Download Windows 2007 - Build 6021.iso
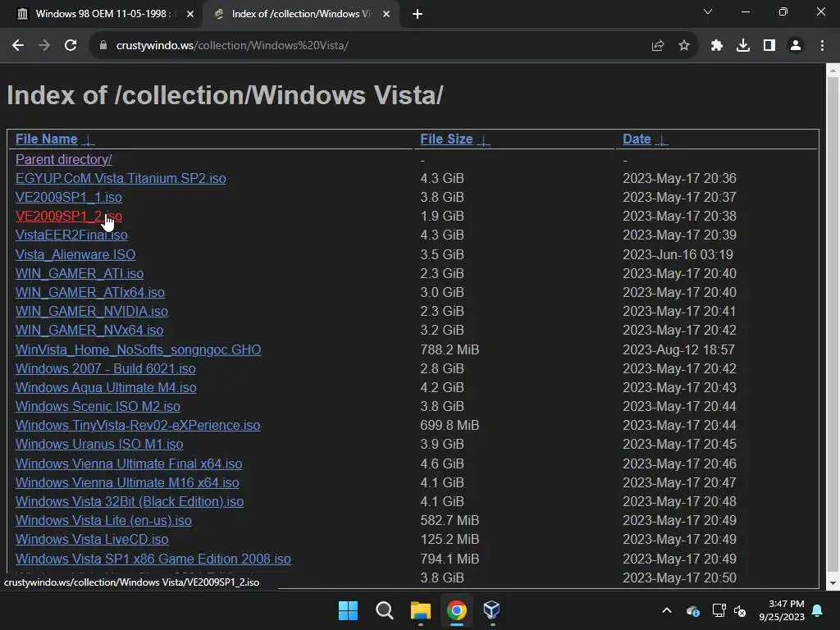Viewport: 840px width, 630px height. pyautogui.click(x=106, y=368)
